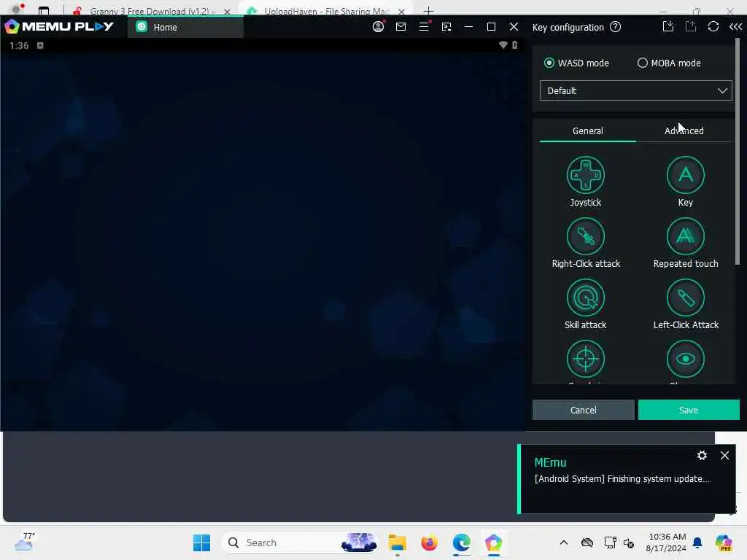This screenshot has height=560, width=747.
Task: Select the Right-Click attack control
Action: pos(586,236)
